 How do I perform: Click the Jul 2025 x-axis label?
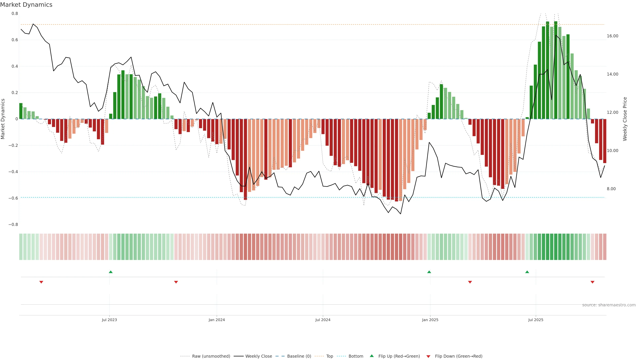pyautogui.click(x=536, y=320)
